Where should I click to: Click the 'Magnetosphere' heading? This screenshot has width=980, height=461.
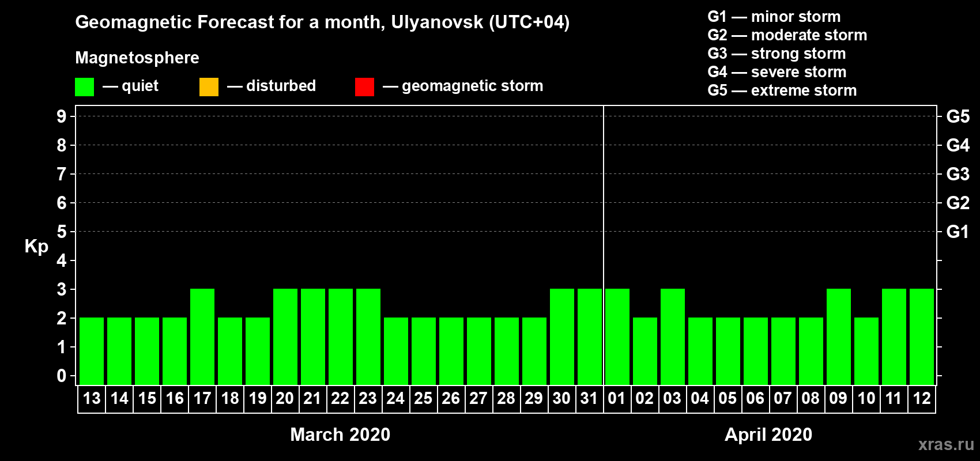tap(137, 58)
